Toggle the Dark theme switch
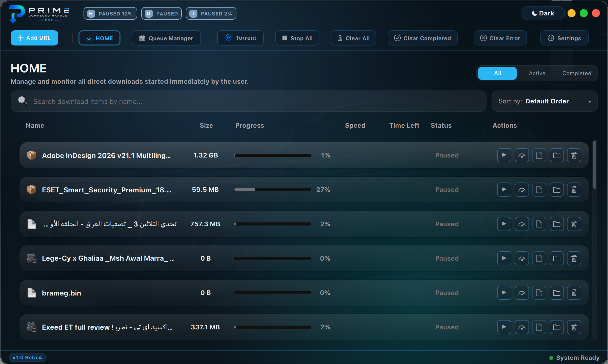Viewport: 608px width, 364px height. coord(543,13)
